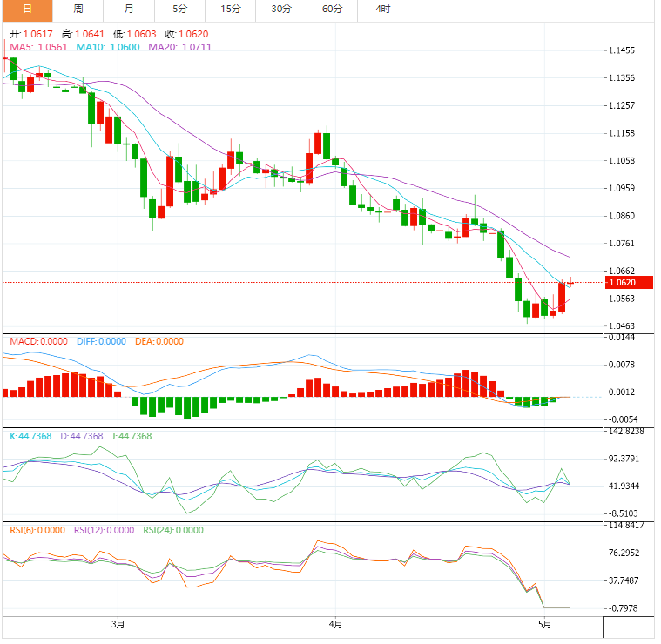
Task: Click the 1.0563 price axis label
Action: [x=621, y=299]
